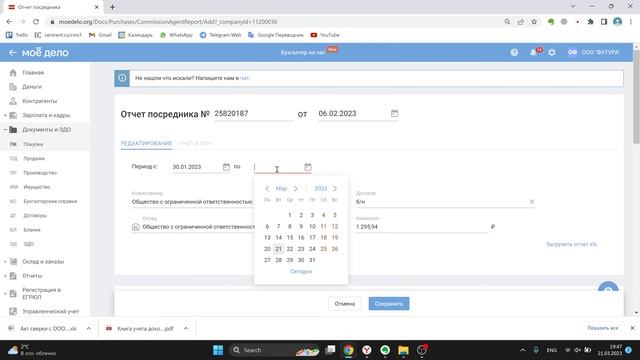
Task: Open Управленческий учет in the sidebar
Action: pos(51,311)
